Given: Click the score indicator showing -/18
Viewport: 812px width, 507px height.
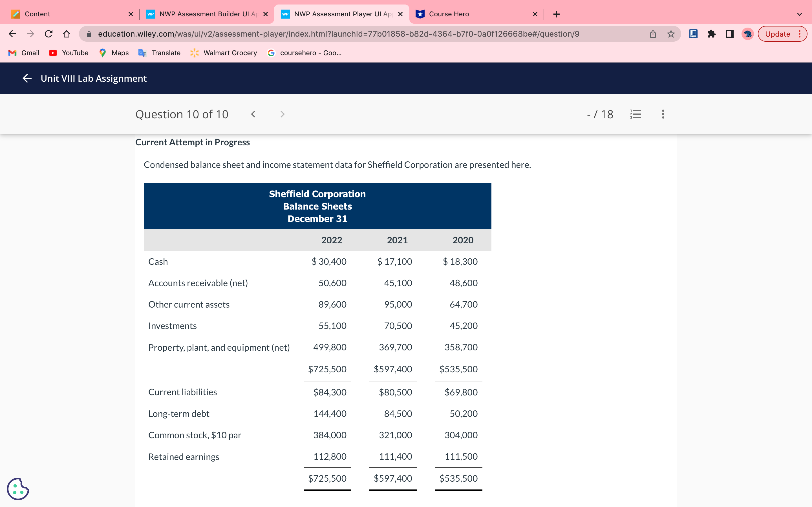Looking at the screenshot, I should point(600,114).
